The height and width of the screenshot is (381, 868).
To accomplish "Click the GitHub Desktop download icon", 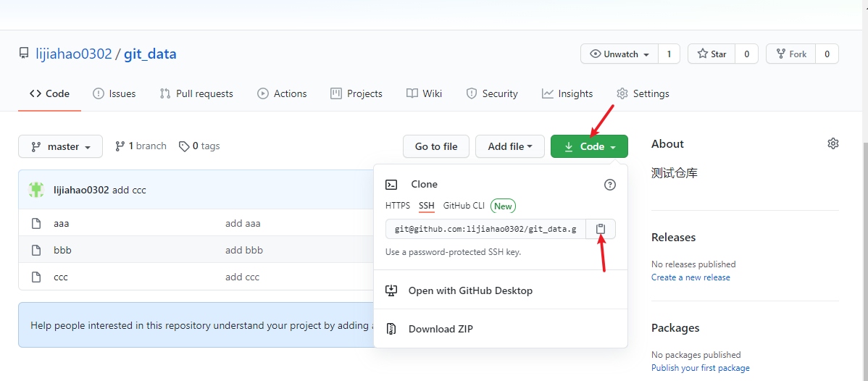I will tap(391, 290).
